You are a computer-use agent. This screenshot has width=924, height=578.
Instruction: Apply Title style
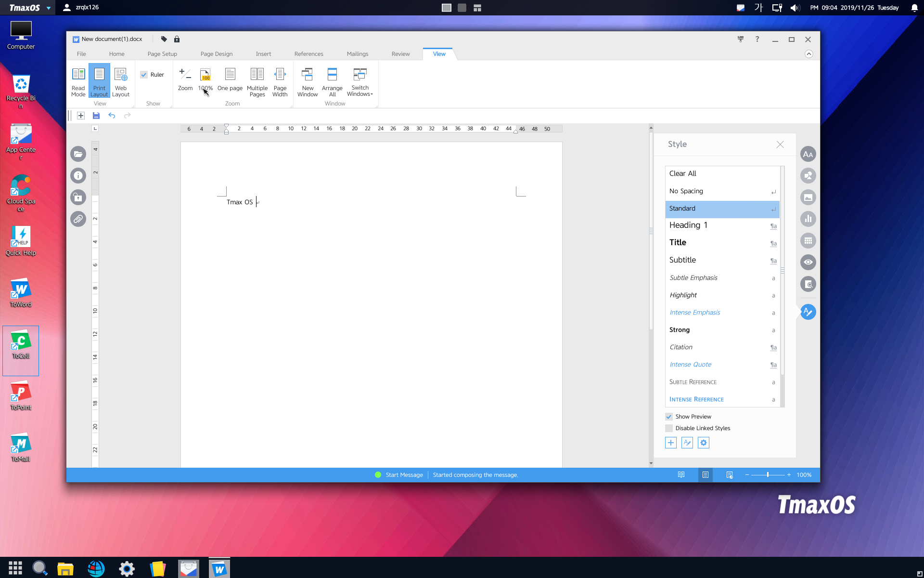pos(722,243)
